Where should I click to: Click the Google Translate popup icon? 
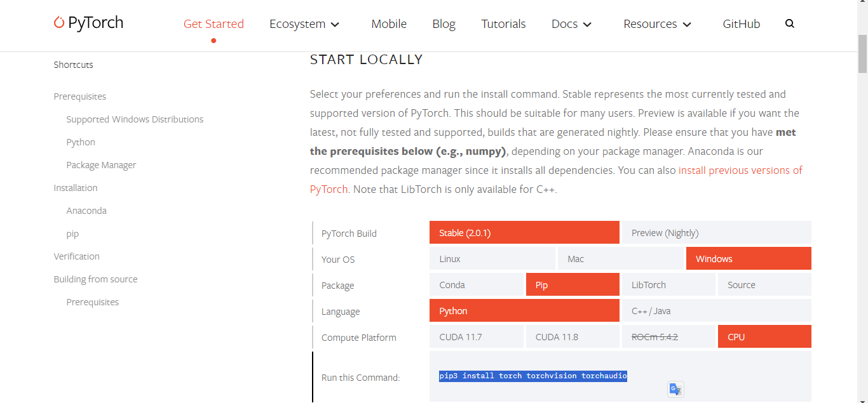[x=675, y=389]
